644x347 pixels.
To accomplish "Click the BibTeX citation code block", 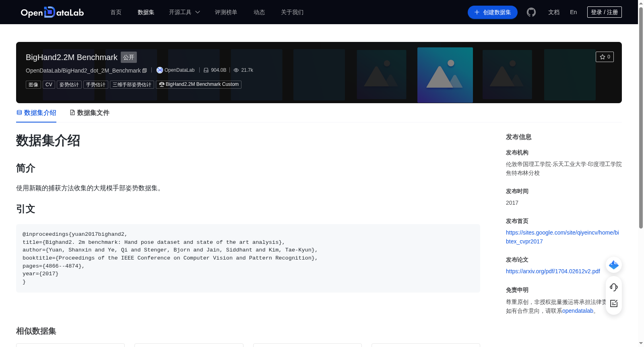I will pyautogui.click(x=248, y=258).
